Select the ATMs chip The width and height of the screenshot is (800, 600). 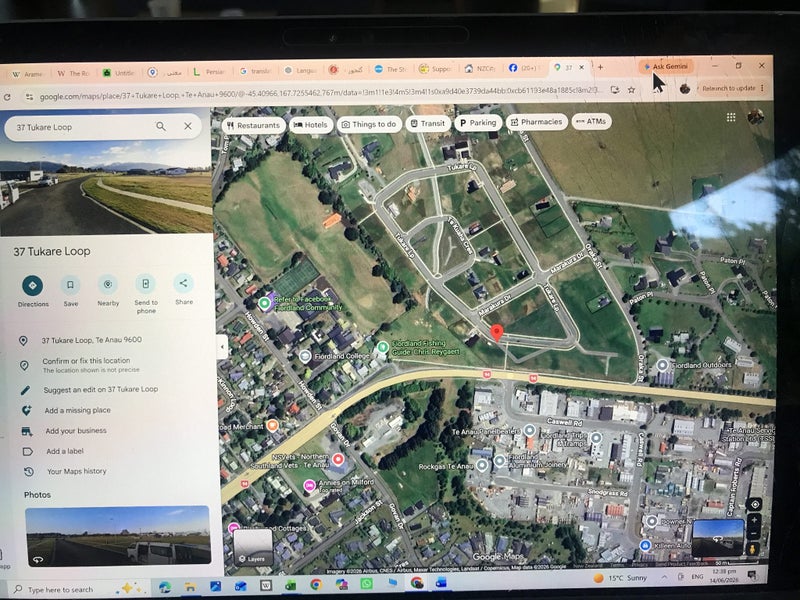[591, 121]
